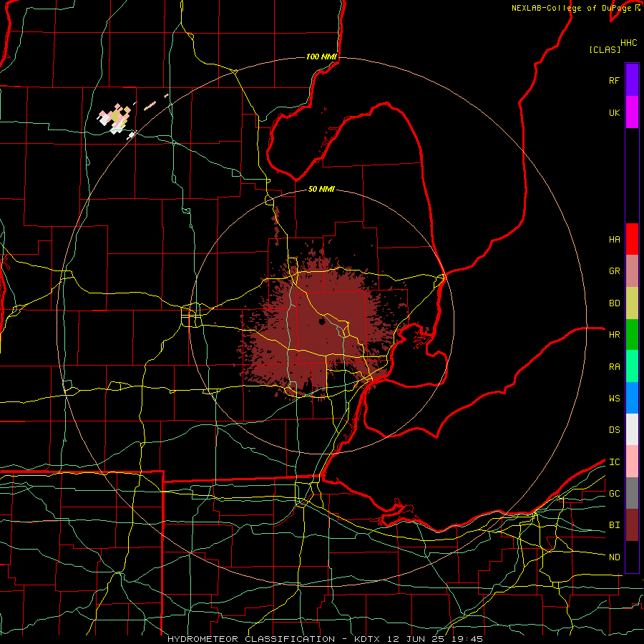This screenshot has width=644, height=644.
Task: Click the UK magenta legend swatch
Action: click(x=632, y=112)
